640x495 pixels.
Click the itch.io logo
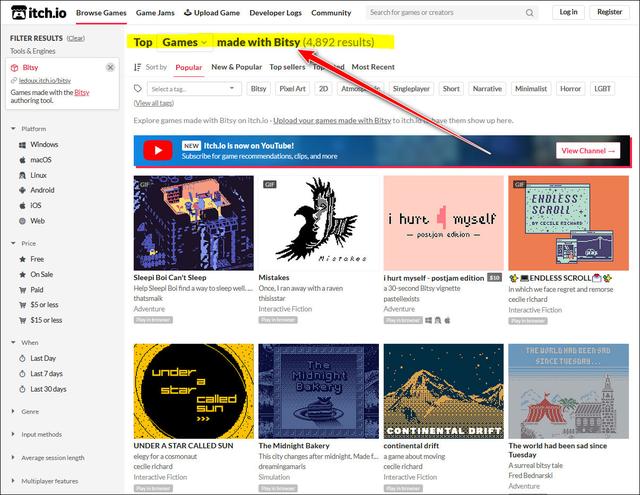[x=38, y=13]
